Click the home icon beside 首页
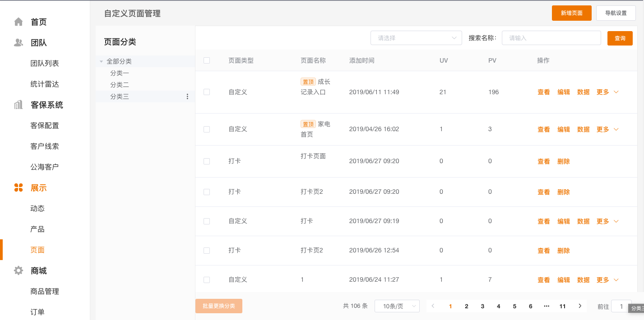 coord(19,22)
